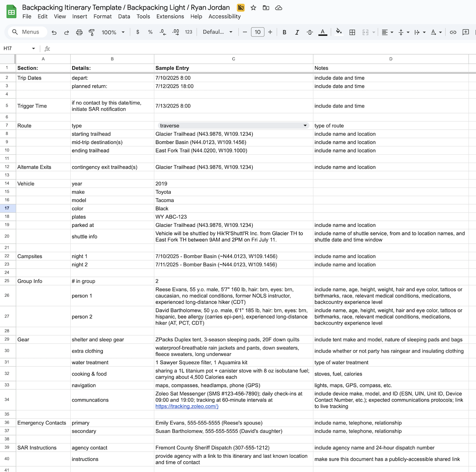
Task: Increase font size with plus button
Action: click(270, 32)
